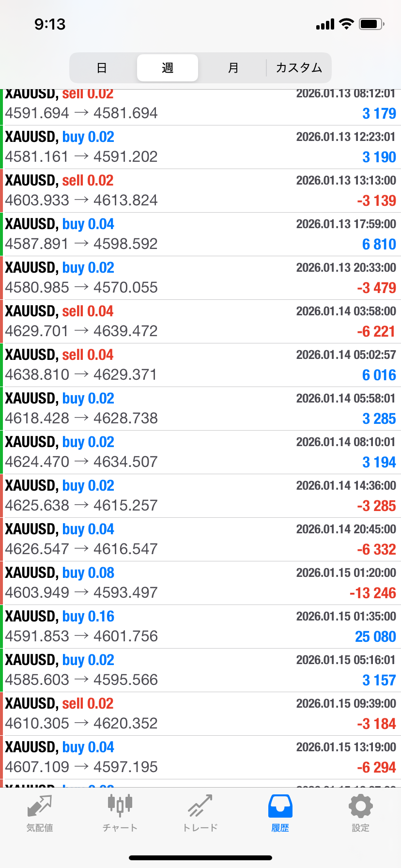Image resolution: width=401 pixels, height=868 pixels.
Task: Open buy 0.04 trade with -6 294 loss
Action: coord(200,757)
